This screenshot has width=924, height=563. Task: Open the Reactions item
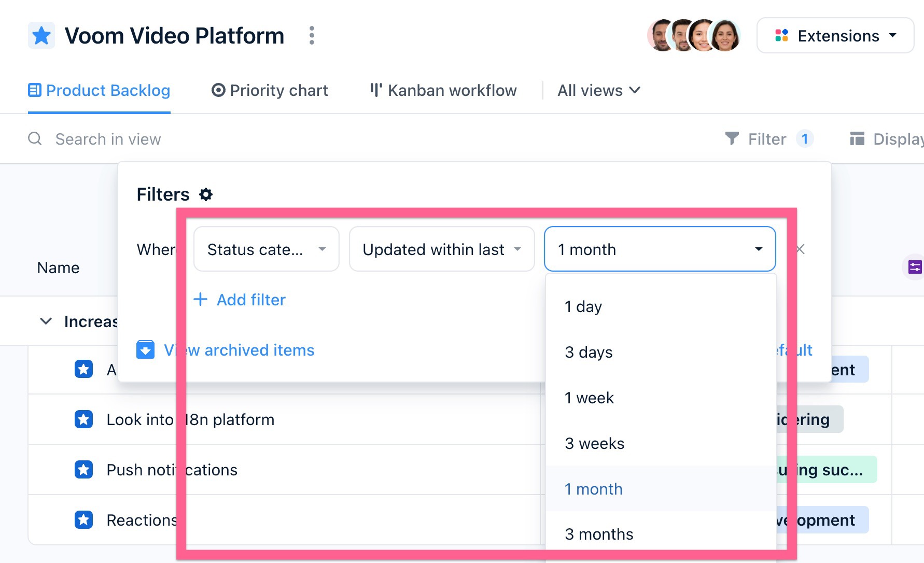tap(142, 520)
